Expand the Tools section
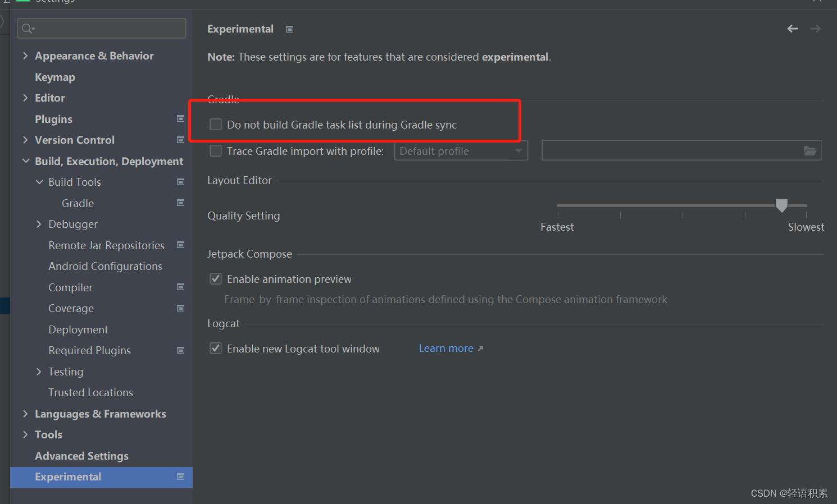Image resolution: width=837 pixels, height=504 pixels. click(x=25, y=434)
